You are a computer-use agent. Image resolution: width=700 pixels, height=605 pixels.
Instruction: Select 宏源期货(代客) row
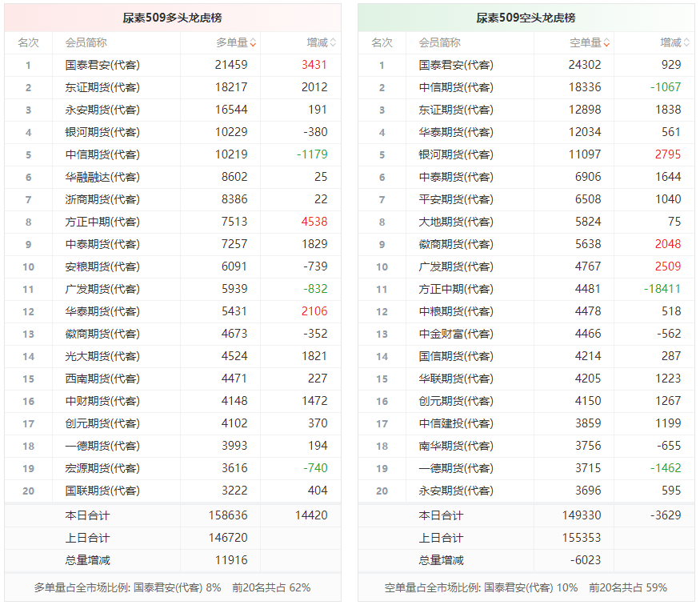[x=173, y=468]
